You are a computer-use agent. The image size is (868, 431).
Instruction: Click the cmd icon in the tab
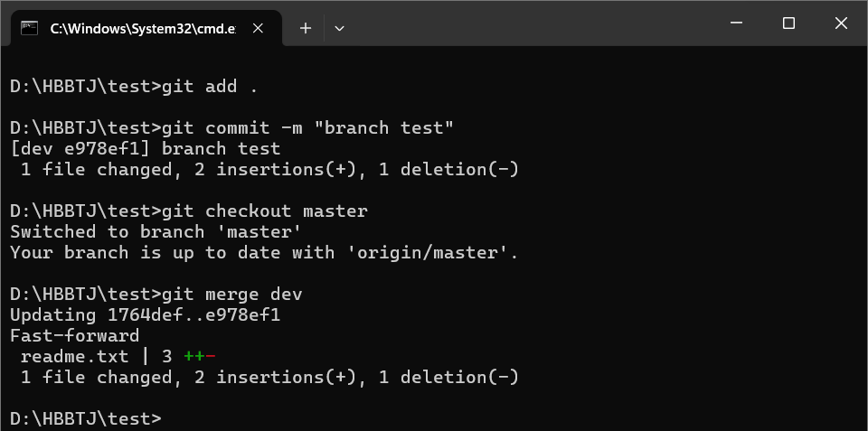(x=30, y=28)
